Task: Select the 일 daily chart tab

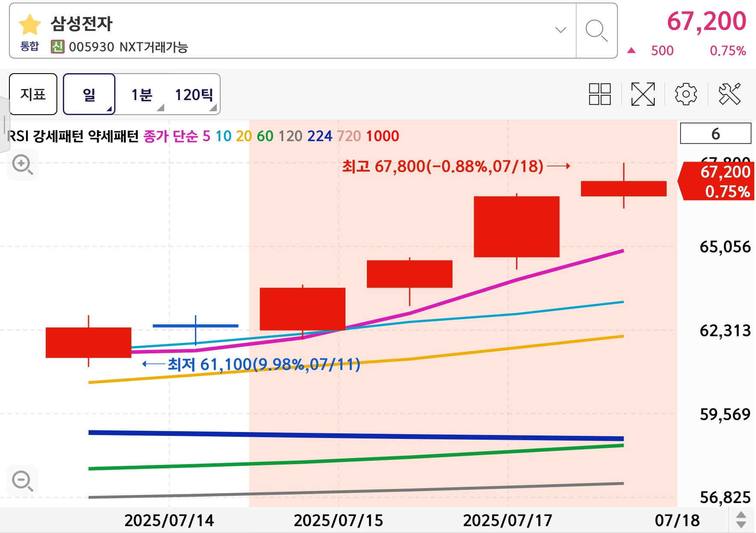Action: coord(89,94)
